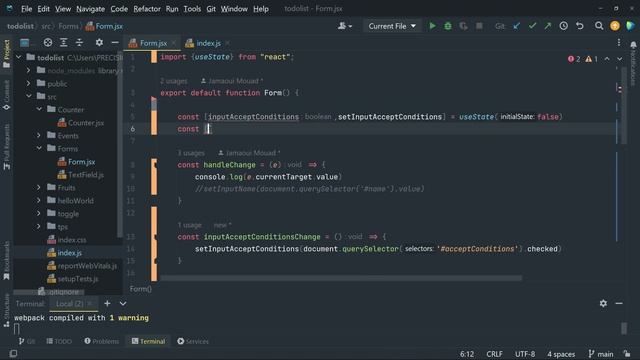Update project with Git blue arrow

[x=517, y=26]
